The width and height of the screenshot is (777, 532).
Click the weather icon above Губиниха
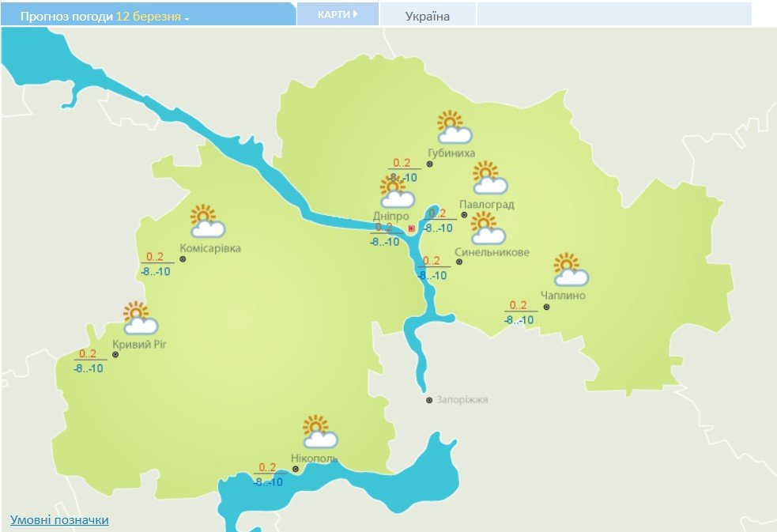455,128
